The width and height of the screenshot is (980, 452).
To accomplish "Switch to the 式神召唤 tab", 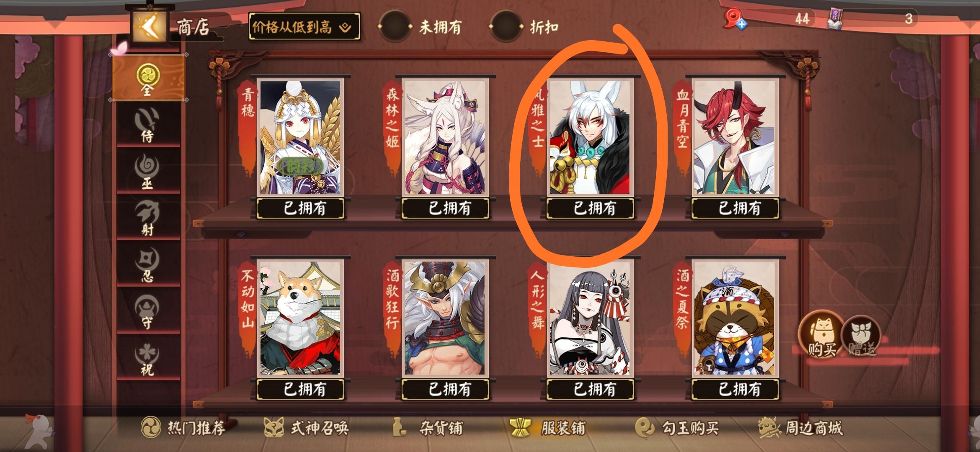I will click(x=306, y=428).
